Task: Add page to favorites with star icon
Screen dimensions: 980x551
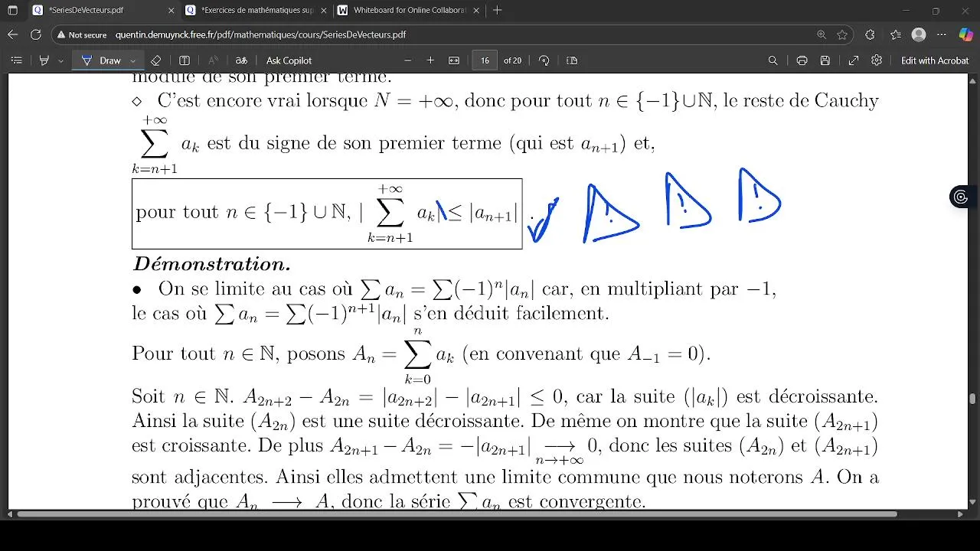Action: pyautogui.click(x=842, y=34)
